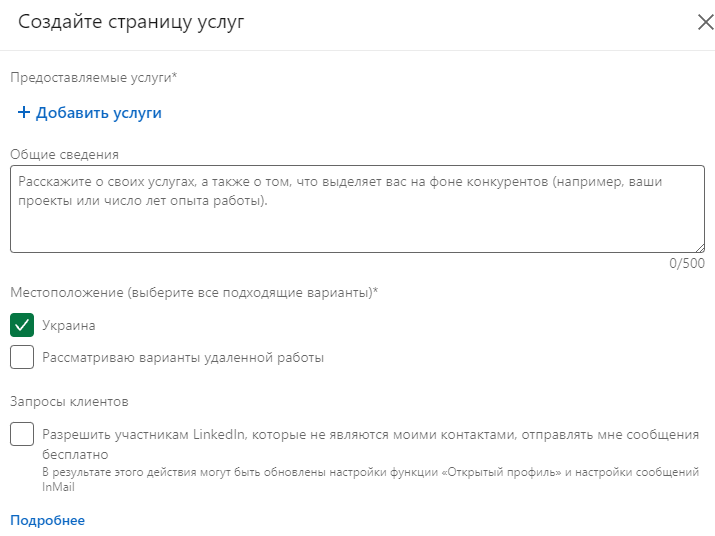Click the plus icon beside Добавить услуги
Image resolution: width=715 pixels, height=536 pixels.
[24, 113]
